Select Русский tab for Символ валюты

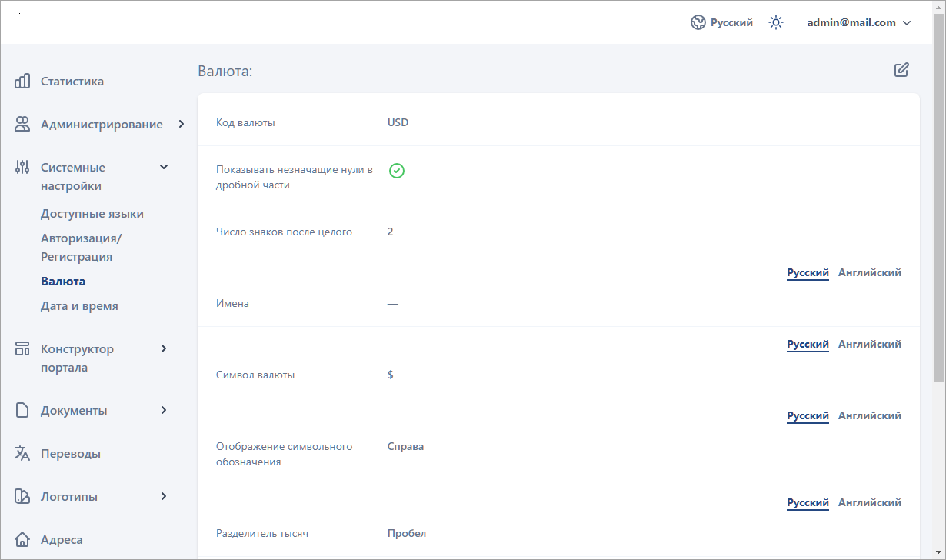[x=808, y=344]
